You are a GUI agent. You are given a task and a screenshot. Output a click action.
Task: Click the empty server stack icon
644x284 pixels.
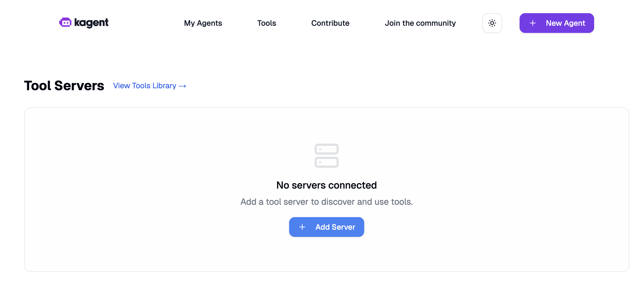tap(326, 156)
